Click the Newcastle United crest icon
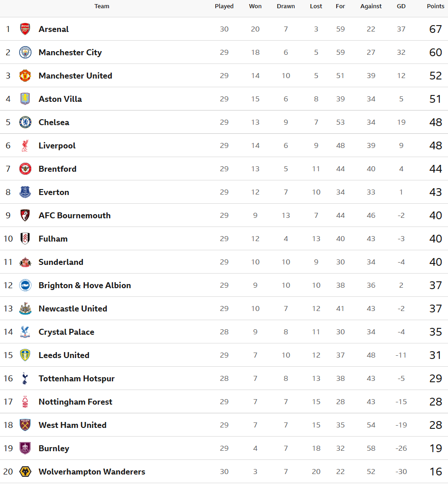Viewport: 448px width, 485px height. coord(25,309)
